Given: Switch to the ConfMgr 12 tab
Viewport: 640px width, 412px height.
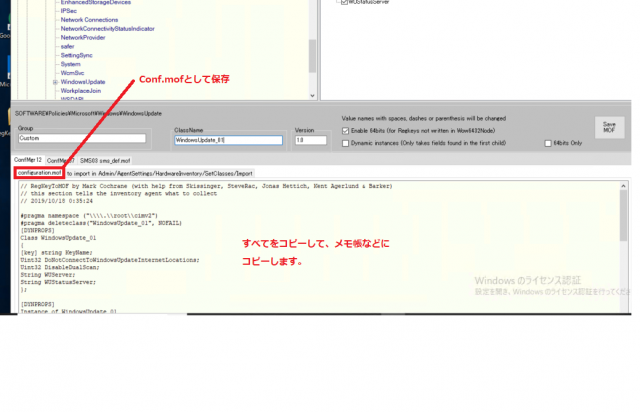Looking at the screenshot, I should [x=27, y=160].
